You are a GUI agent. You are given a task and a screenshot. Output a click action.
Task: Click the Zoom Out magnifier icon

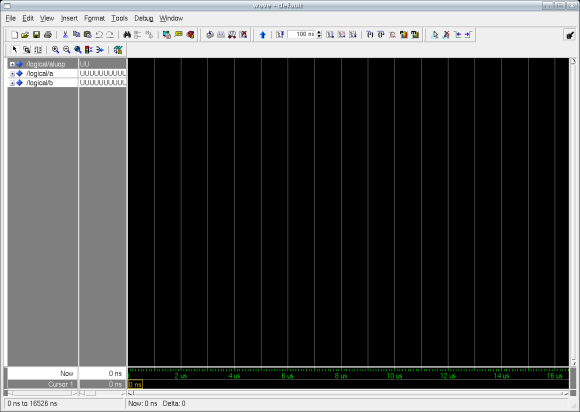coord(67,50)
